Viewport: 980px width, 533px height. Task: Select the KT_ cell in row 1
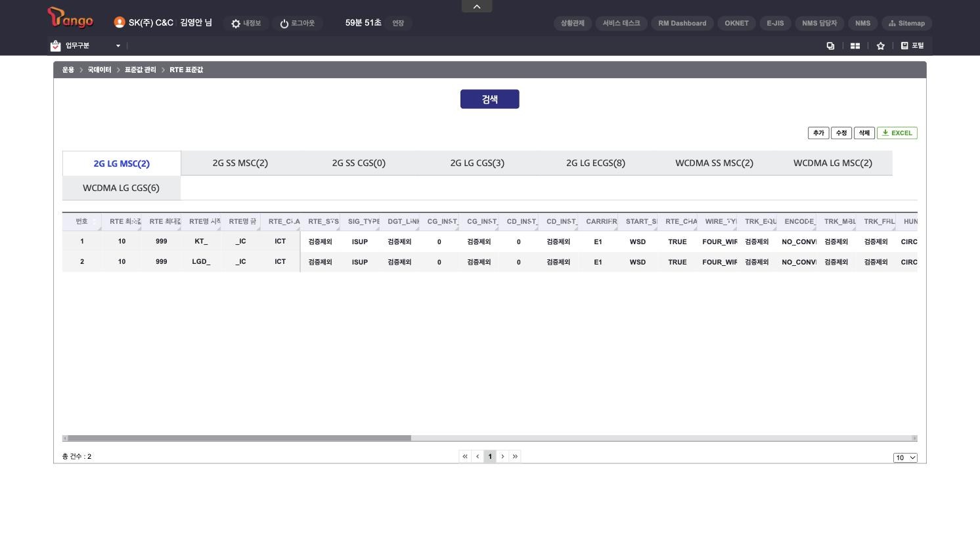(201, 242)
